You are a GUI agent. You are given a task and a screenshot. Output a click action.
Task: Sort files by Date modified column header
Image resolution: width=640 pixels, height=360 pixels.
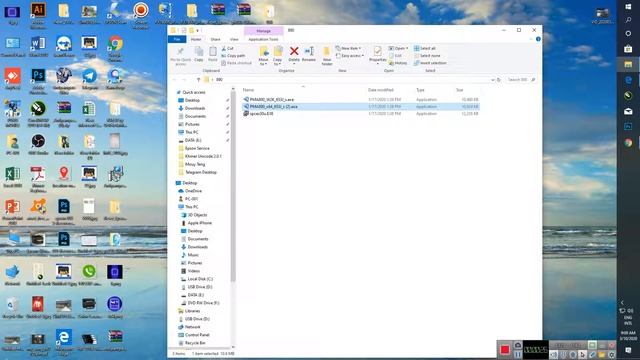380,90
